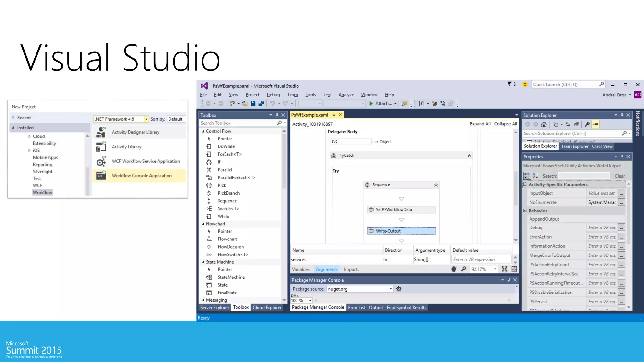644x362 pixels.
Task: Click the green Start Attach play icon
Action: pyautogui.click(x=371, y=103)
